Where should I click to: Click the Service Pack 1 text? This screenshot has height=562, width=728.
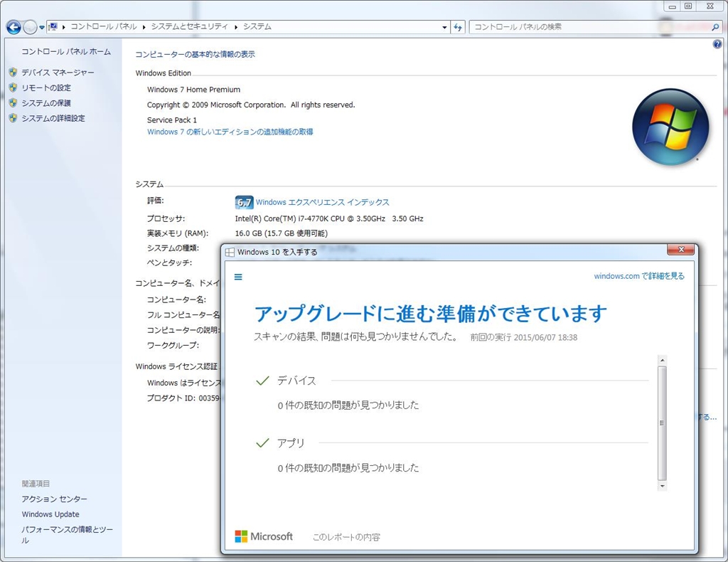coord(172,120)
